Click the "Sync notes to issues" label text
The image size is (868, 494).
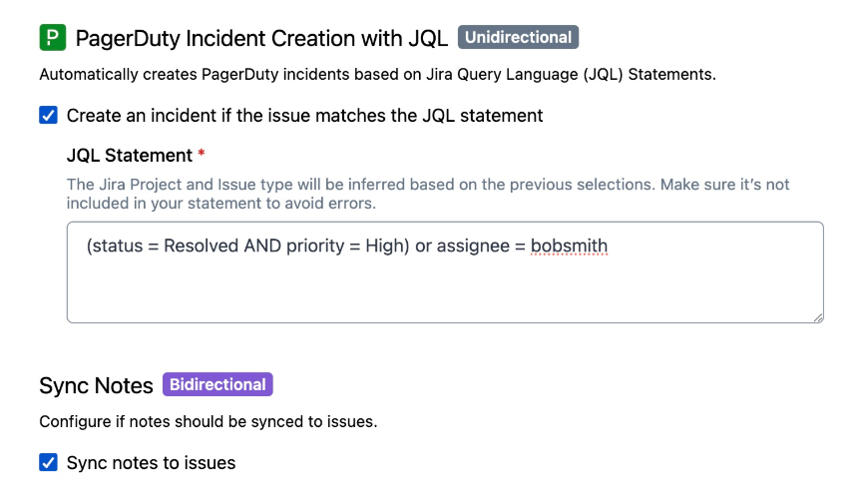pyautogui.click(x=151, y=463)
